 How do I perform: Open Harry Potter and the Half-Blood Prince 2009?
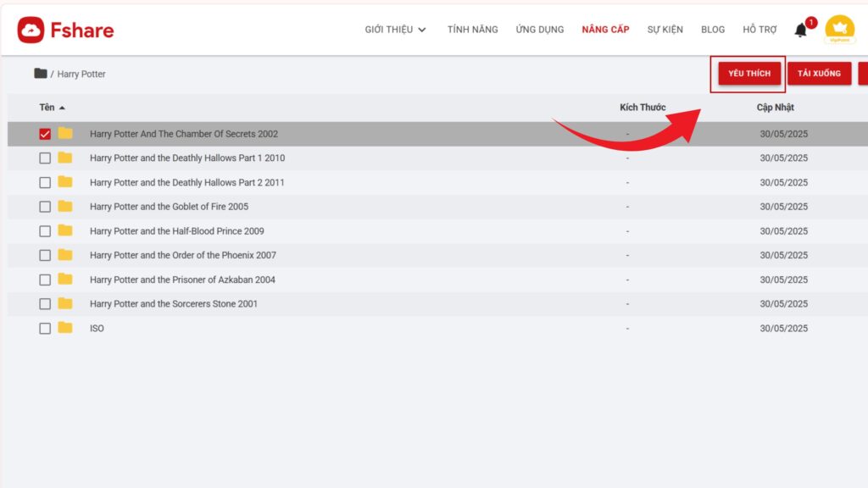coord(177,231)
